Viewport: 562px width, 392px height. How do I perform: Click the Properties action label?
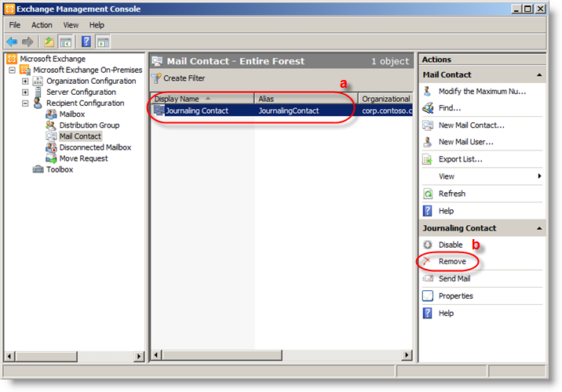tap(456, 296)
